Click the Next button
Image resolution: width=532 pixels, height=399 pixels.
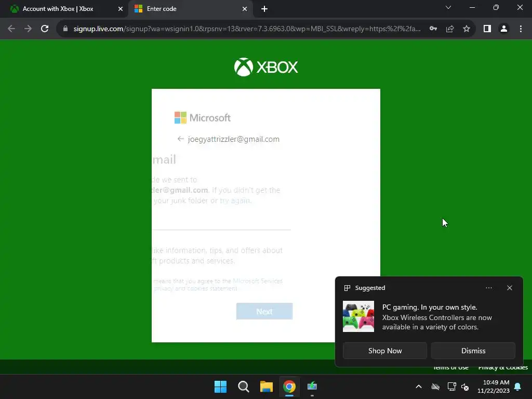(264, 311)
